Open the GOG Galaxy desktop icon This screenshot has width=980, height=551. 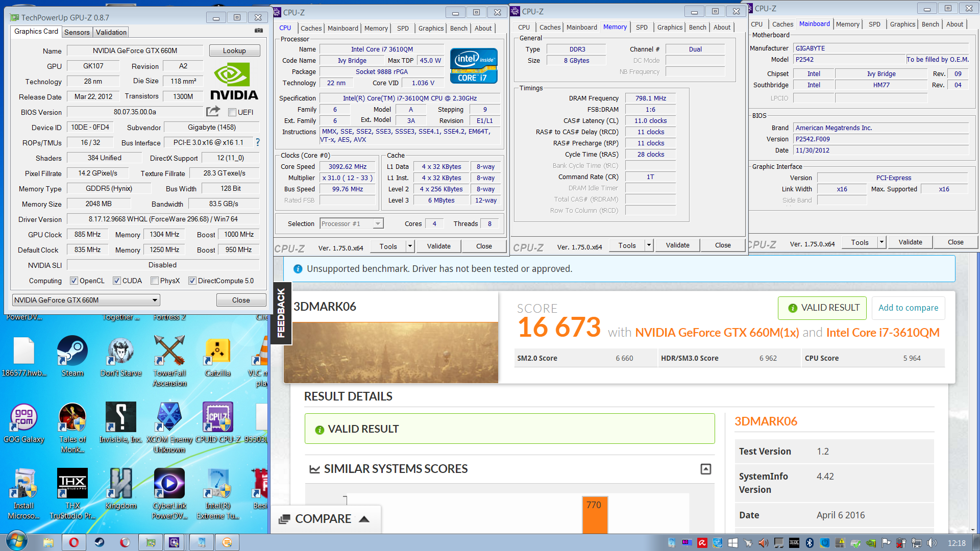(x=23, y=422)
